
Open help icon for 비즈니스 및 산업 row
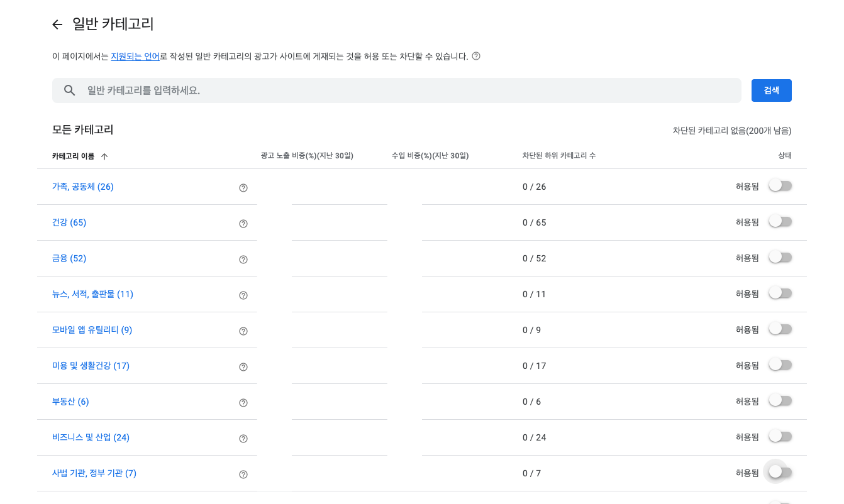point(243,438)
